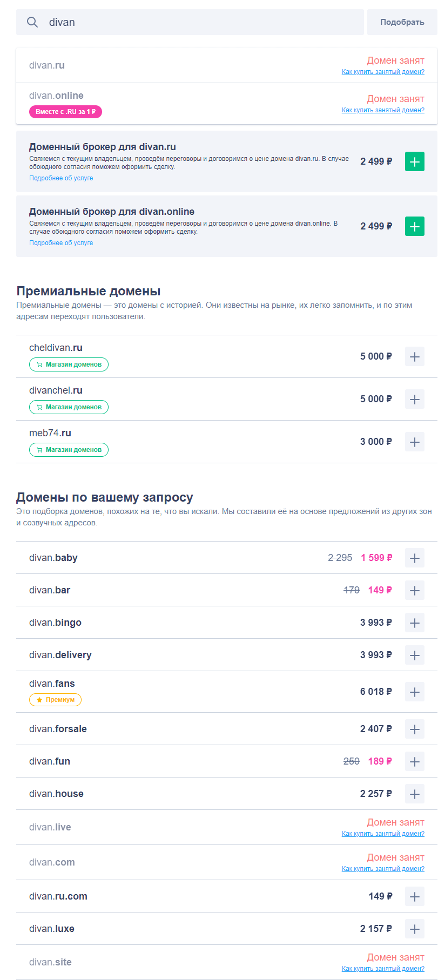Click Магазин доменов badge under divanchel.ru

click(69, 407)
